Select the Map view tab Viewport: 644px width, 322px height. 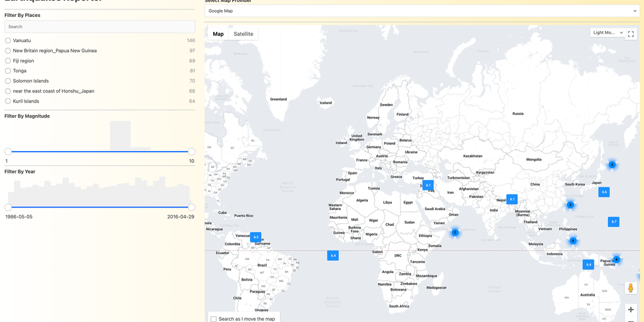point(218,34)
